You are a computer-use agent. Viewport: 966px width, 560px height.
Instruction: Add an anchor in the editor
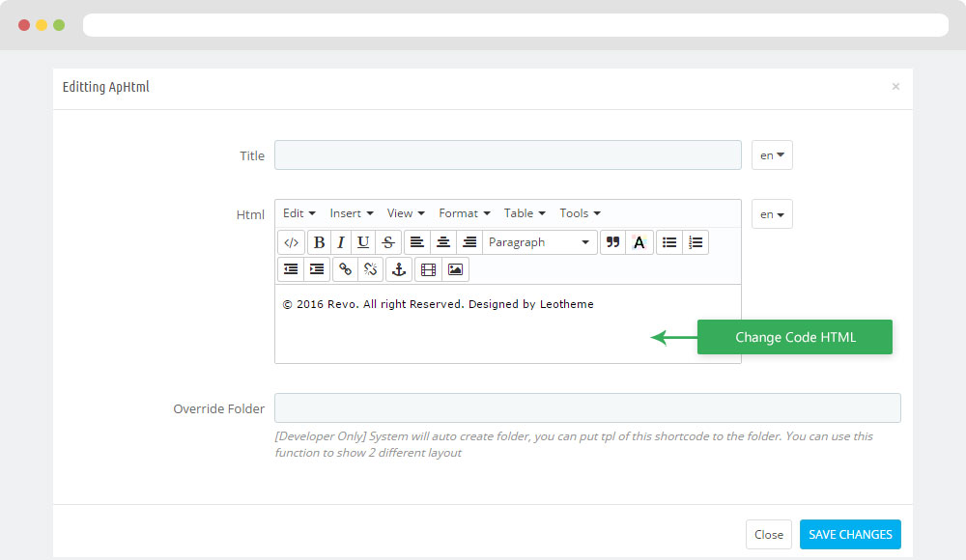tap(399, 269)
